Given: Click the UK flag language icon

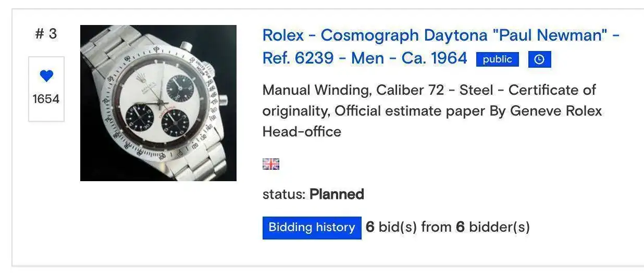Looking at the screenshot, I should point(271,165).
